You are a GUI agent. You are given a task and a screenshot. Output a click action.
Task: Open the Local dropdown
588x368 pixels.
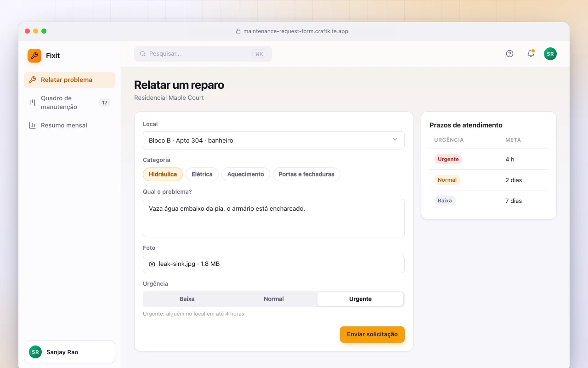click(274, 140)
